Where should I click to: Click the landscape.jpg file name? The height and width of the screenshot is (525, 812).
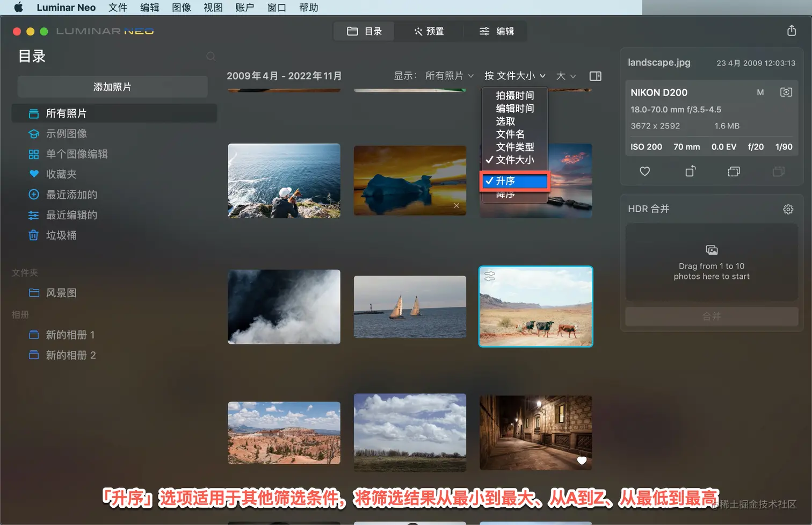tap(659, 62)
